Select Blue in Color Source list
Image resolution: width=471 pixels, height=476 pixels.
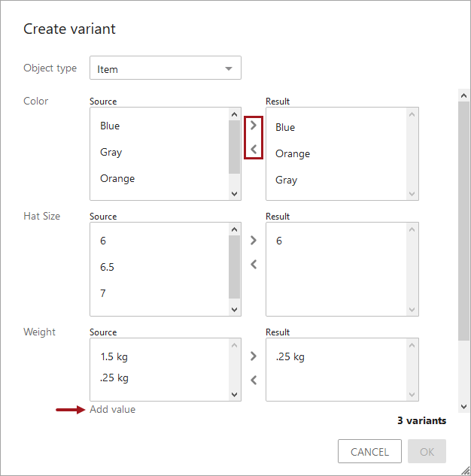coord(110,126)
